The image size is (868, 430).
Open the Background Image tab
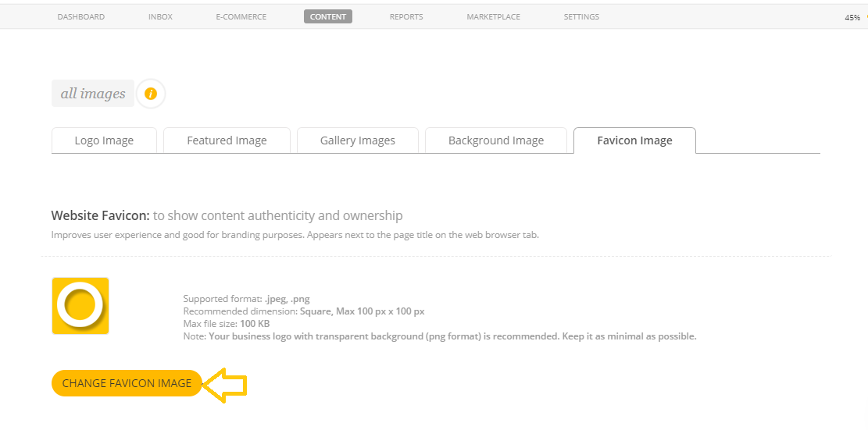pyautogui.click(x=496, y=140)
